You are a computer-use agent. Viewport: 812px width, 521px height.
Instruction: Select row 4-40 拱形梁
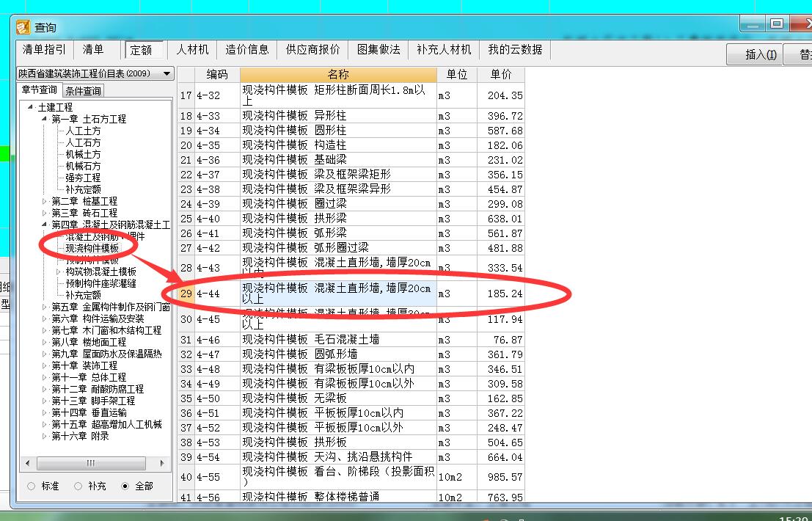pos(351,219)
